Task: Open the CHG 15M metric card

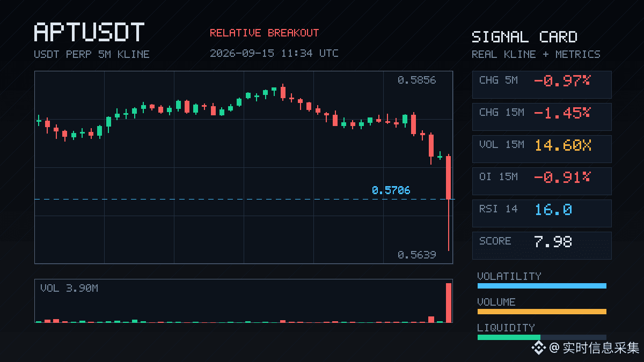Action: pyautogui.click(x=541, y=117)
